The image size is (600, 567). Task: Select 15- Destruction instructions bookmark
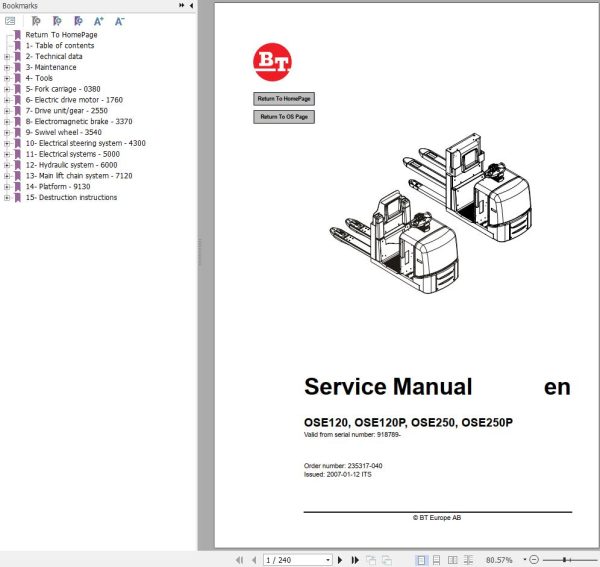tap(71, 197)
